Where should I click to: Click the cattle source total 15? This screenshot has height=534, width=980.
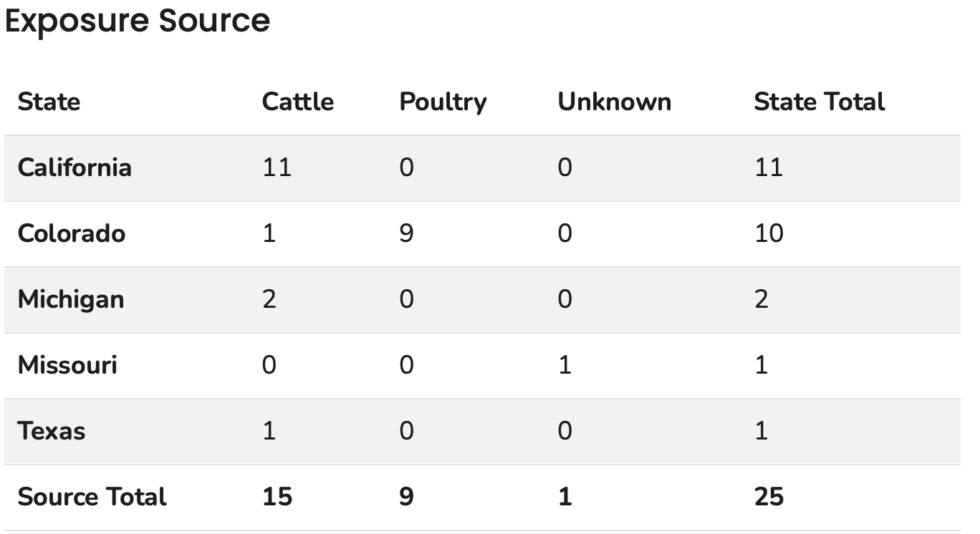277,497
